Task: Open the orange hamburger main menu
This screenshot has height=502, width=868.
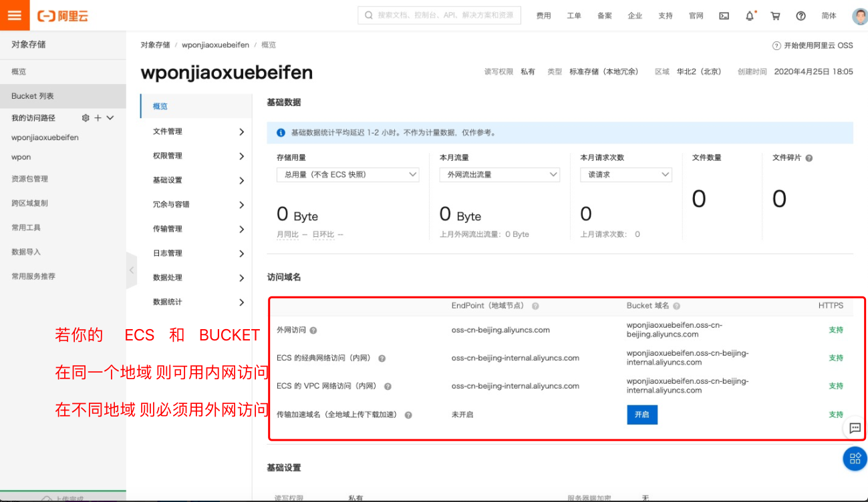Action: pos(15,15)
